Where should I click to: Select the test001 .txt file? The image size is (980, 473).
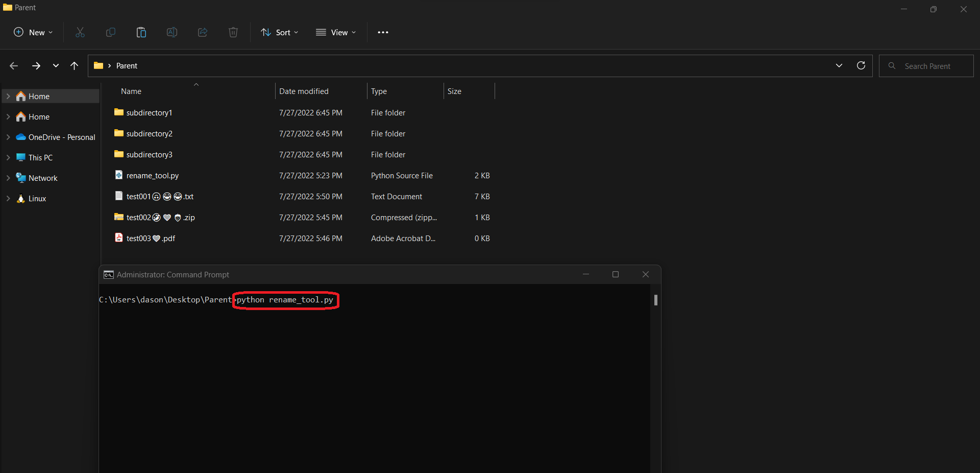coord(160,196)
